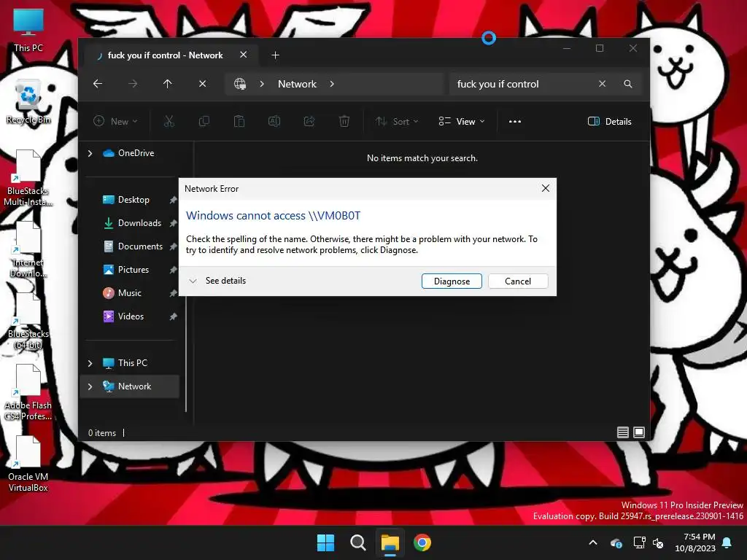
Task: Unpin Desktop using its pin icon
Action: 173,200
